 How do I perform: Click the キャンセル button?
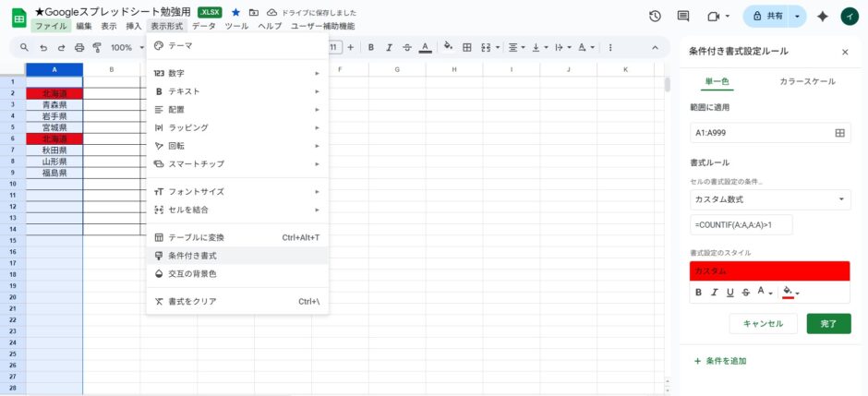pos(763,324)
